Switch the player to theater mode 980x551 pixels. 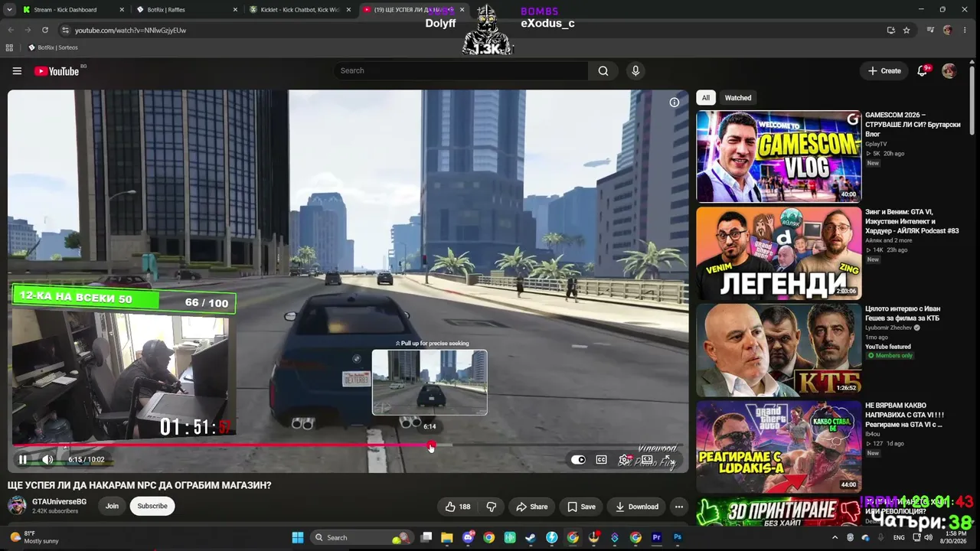click(648, 460)
